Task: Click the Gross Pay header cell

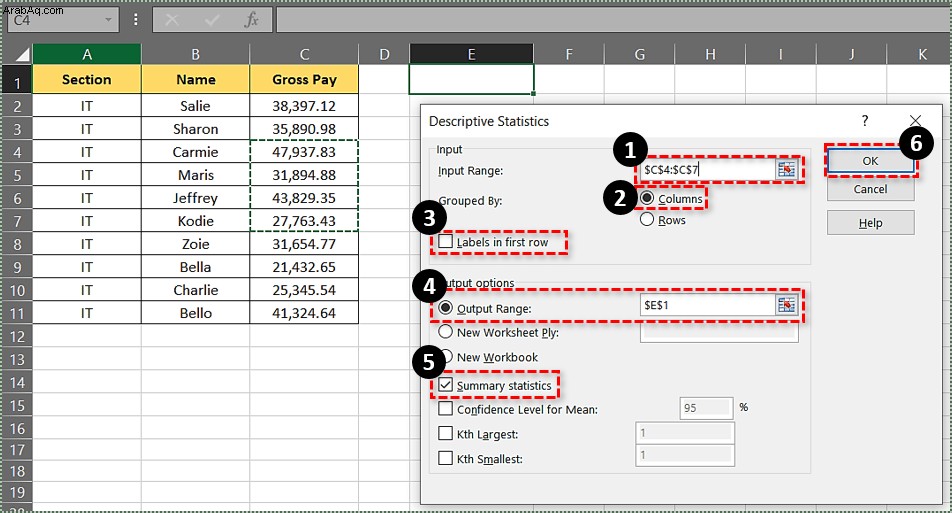Action: point(304,80)
